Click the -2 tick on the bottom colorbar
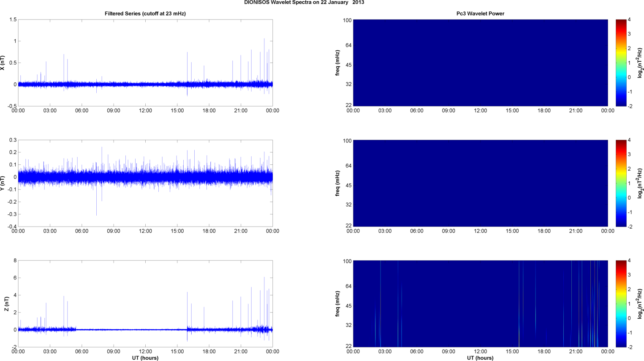This screenshot has height=361, width=644. 630,347
